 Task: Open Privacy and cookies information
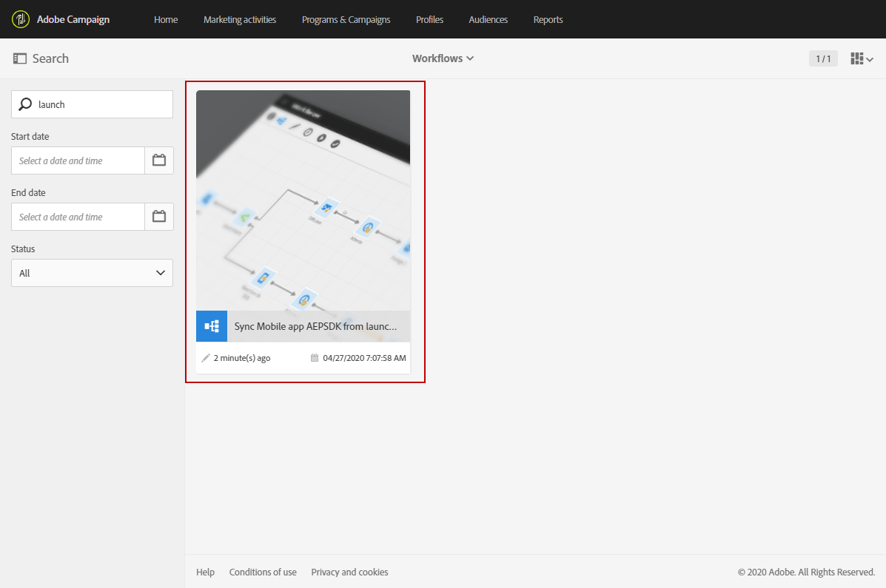pyautogui.click(x=349, y=572)
